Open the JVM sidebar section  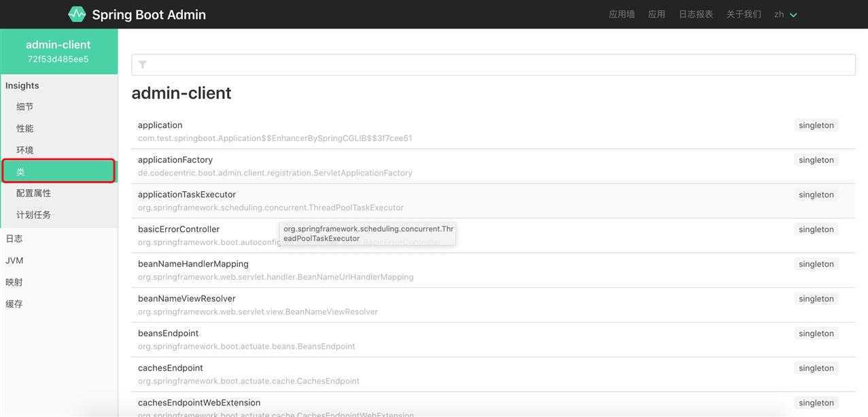pyautogui.click(x=14, y=261)
